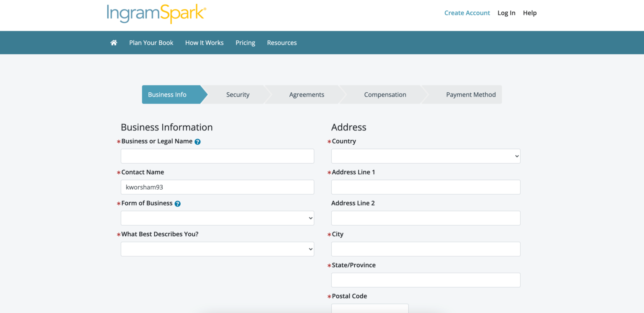This screenshot has height=313, width=644.
Task: Click the Log In link
Action: [x=506, y=13]
